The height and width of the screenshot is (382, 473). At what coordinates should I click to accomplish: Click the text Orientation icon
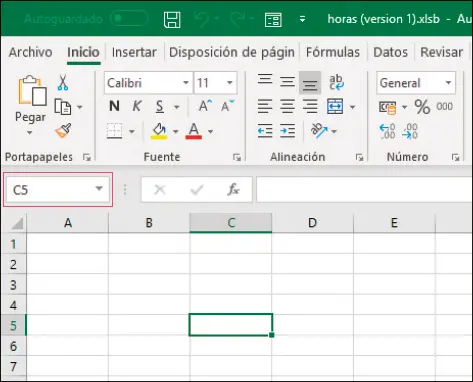coord(319,131)
